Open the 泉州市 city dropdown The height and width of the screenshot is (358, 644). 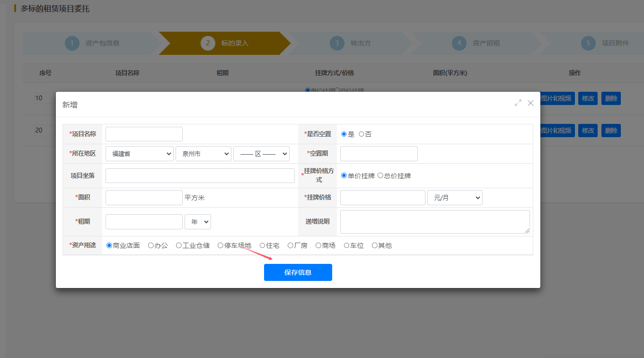point(203,154)
